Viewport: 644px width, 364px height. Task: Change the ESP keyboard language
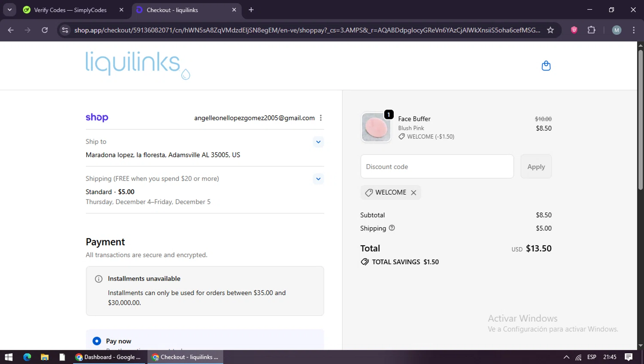(592, 357)
